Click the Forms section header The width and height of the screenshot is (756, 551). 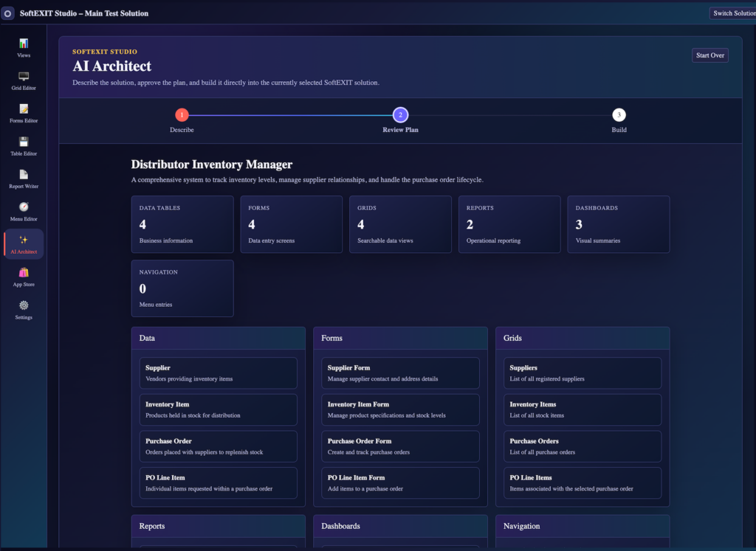400,338
